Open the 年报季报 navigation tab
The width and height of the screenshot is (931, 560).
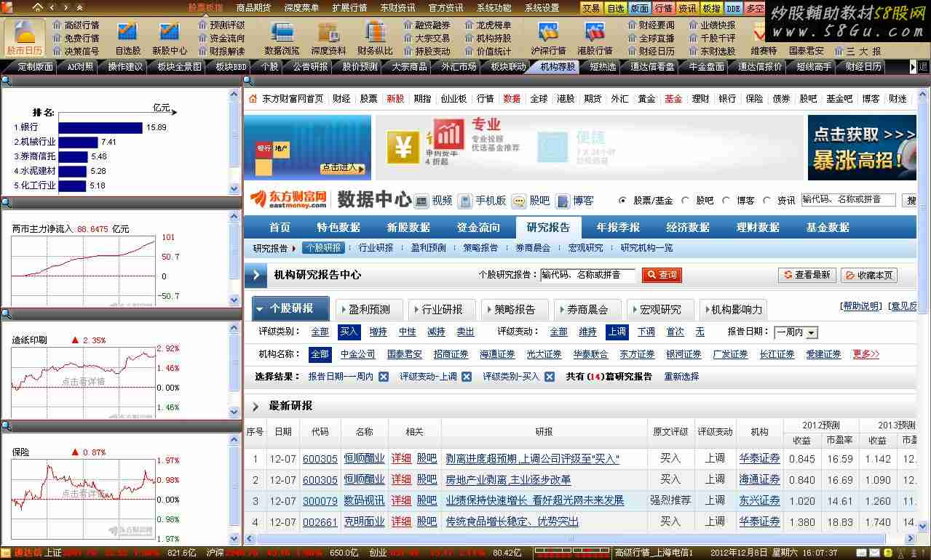point(618,227)
